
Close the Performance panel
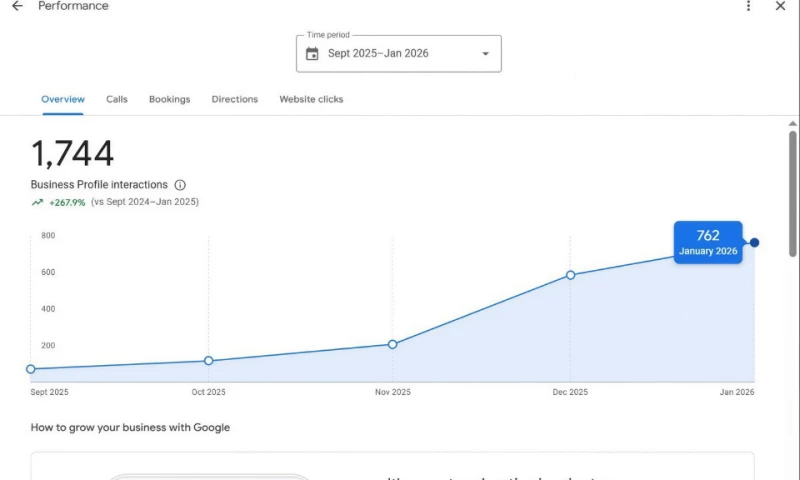(x=780, y=6)
